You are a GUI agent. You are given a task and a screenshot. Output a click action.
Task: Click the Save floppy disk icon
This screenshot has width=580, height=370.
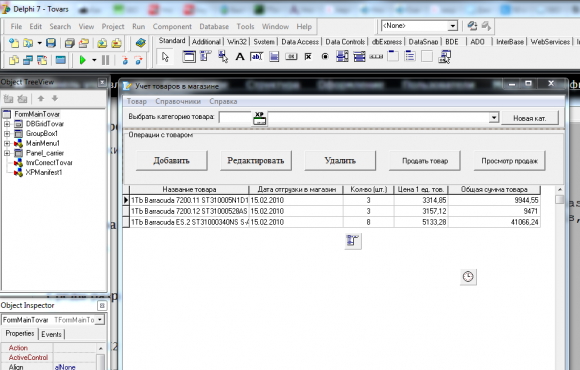[51, 43]
